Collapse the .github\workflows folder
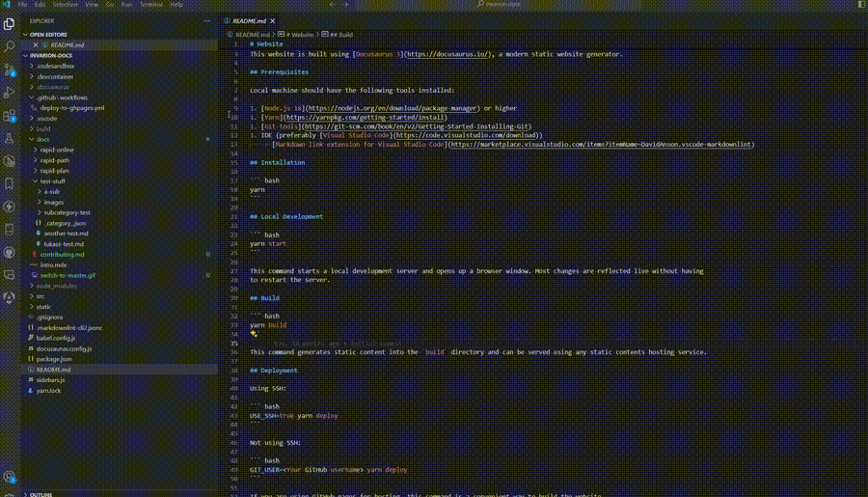 [x=32, y=97]
